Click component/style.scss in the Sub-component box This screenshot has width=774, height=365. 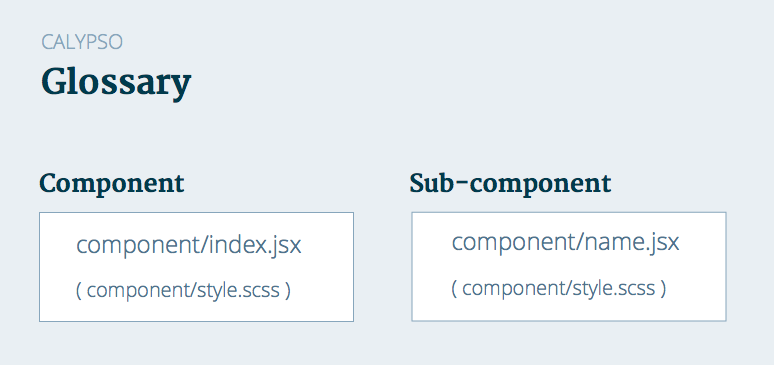559,288
